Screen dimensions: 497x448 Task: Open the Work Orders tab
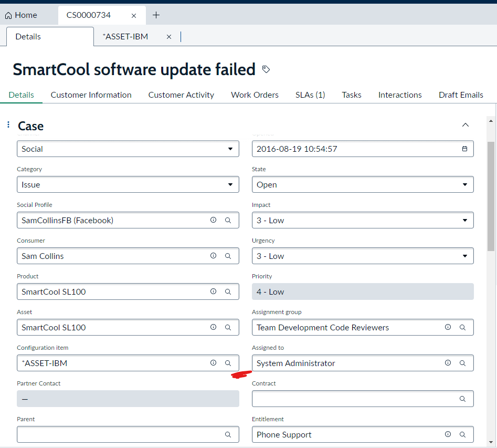click(255, 95)
